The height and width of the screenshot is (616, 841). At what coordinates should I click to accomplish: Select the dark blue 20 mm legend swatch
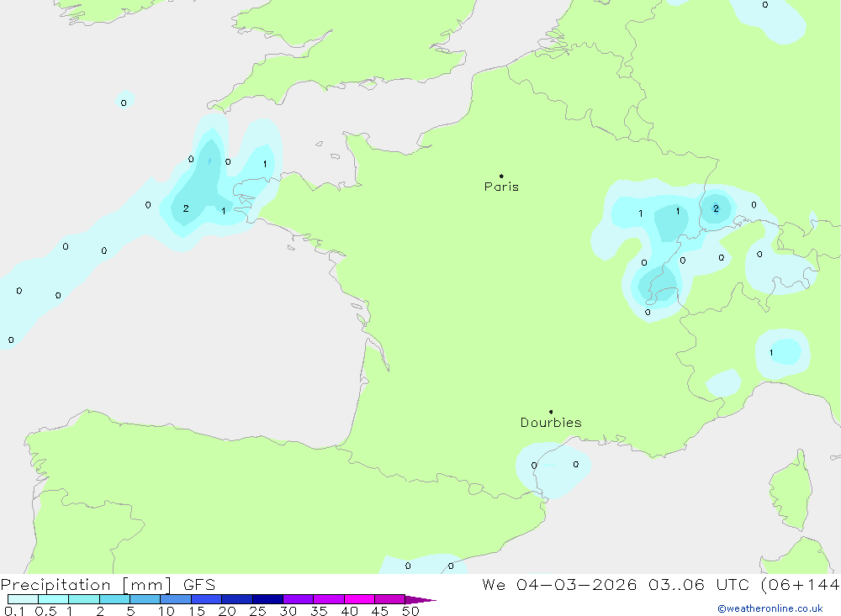[x=237, y=599]
